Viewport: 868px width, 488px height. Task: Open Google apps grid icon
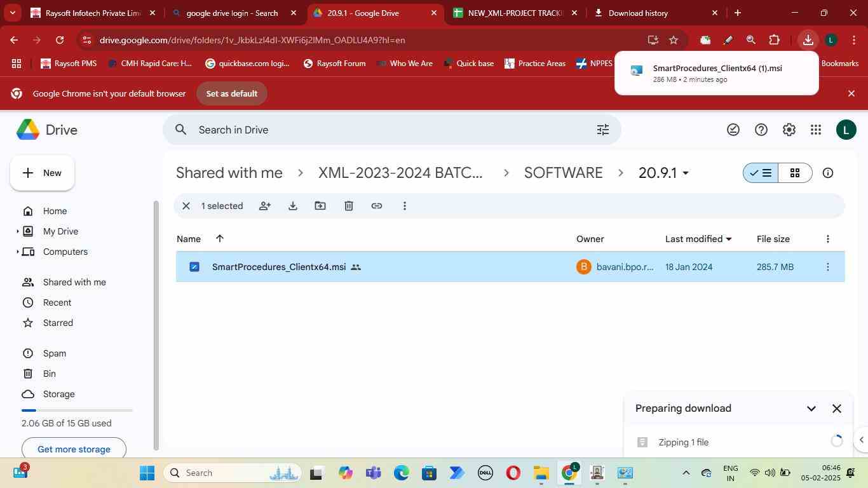pyautogui.click(x=816, y=130)
